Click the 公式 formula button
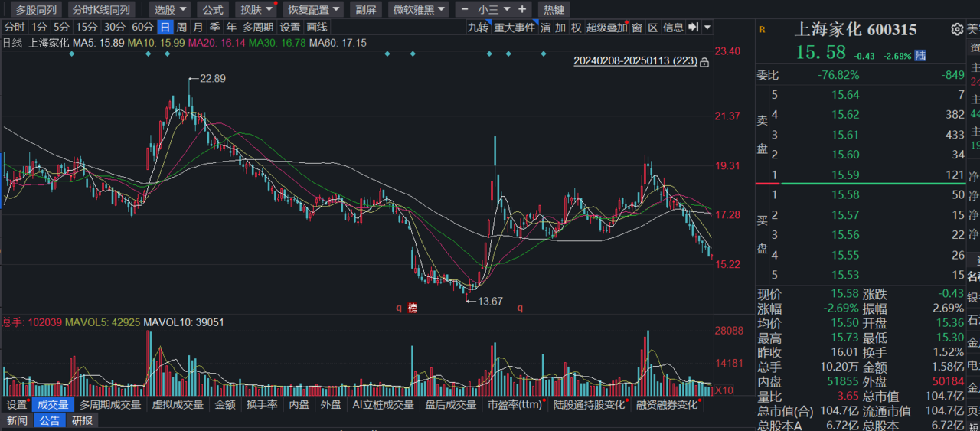 tap(212, 9)
